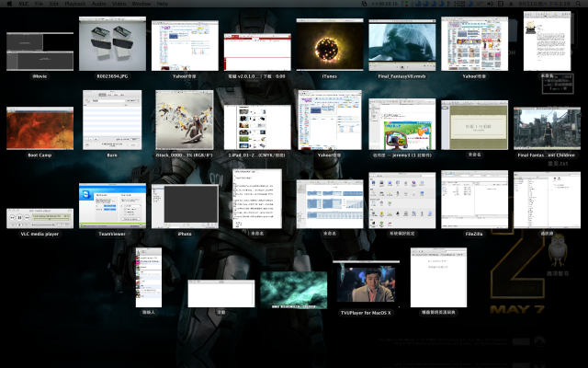588x368 pixels.
Task: Open the File menu
Action: click(x=39, y=4)
